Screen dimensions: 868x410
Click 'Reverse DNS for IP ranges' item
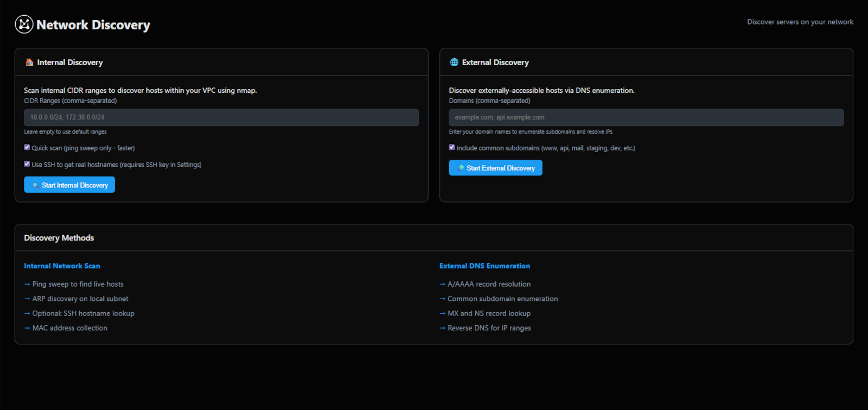489,328
